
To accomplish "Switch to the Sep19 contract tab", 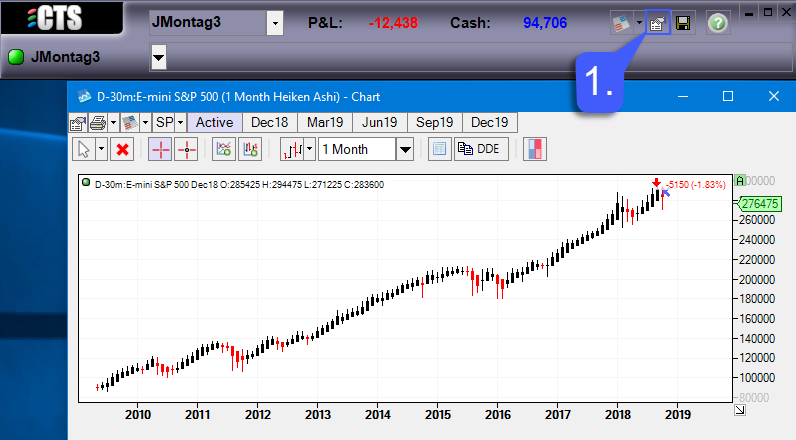I will point(435,122).
